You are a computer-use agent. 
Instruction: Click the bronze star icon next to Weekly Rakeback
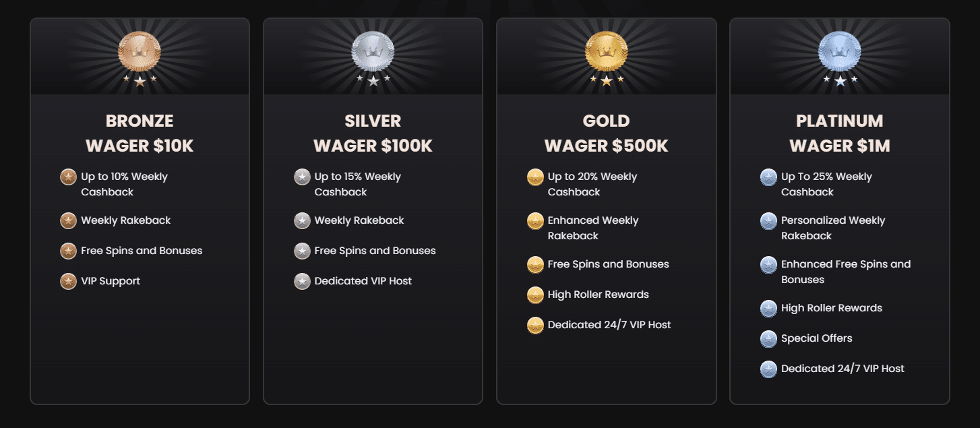point(68,220)
